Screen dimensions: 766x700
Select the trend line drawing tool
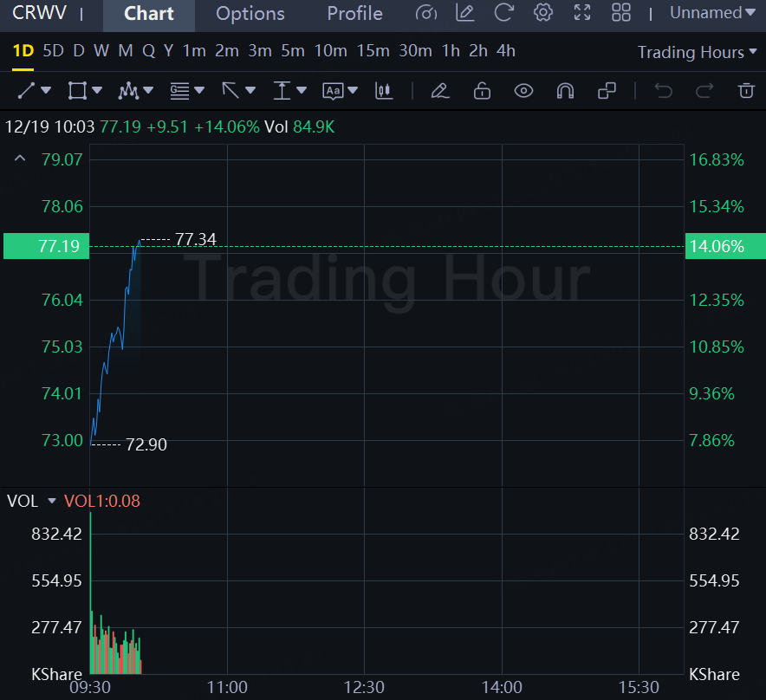point(26,91)
